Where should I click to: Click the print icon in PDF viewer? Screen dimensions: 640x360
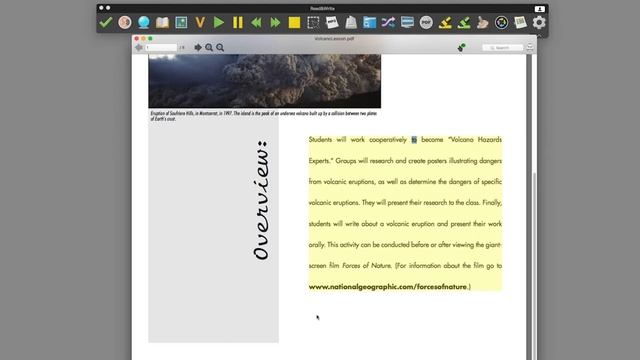[x=530, y=48]
